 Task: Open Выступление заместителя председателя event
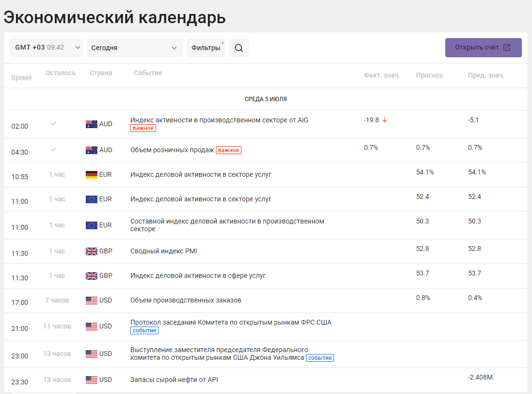point(219,354)
